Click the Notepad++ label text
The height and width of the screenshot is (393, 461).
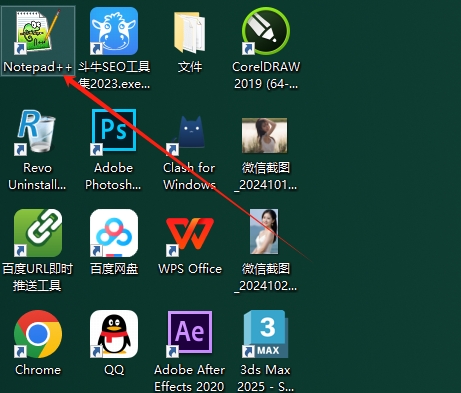pos(38,67)
